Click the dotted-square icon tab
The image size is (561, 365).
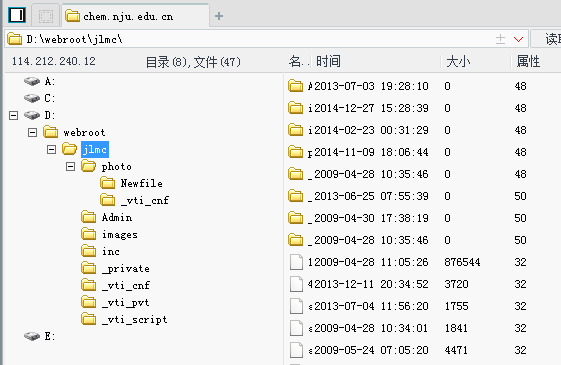point(46,16)
